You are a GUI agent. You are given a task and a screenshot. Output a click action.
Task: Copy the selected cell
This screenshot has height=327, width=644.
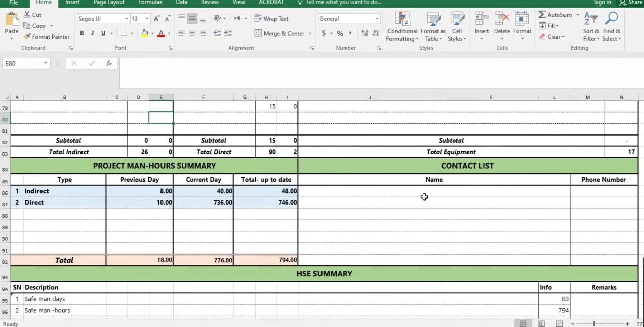click(34, 26)
